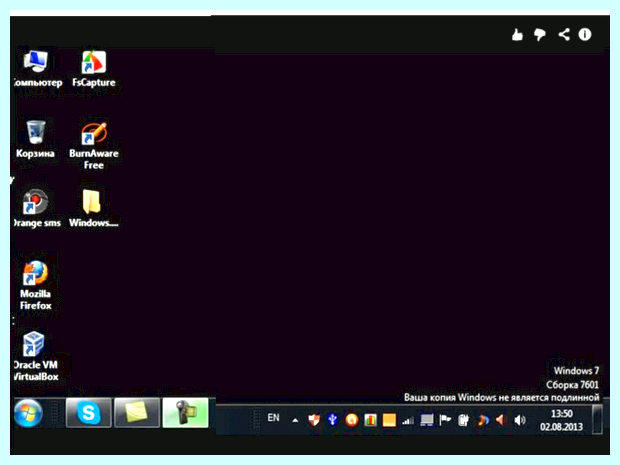Image resolution: width=620 pixels, height=465 pixels.
Task: Open the red-white shield tray icon
Action: pos(314,420)
